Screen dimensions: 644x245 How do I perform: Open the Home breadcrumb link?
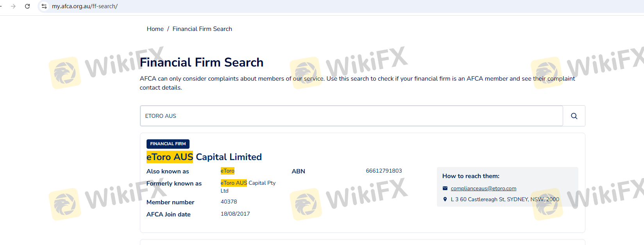155,29
